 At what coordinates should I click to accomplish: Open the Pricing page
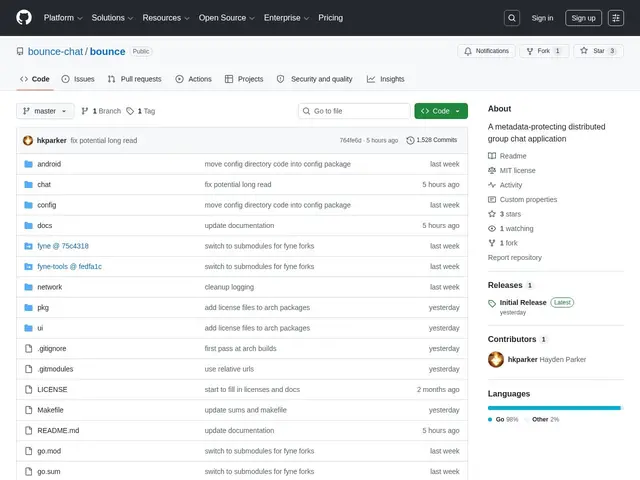click(331, 18)
